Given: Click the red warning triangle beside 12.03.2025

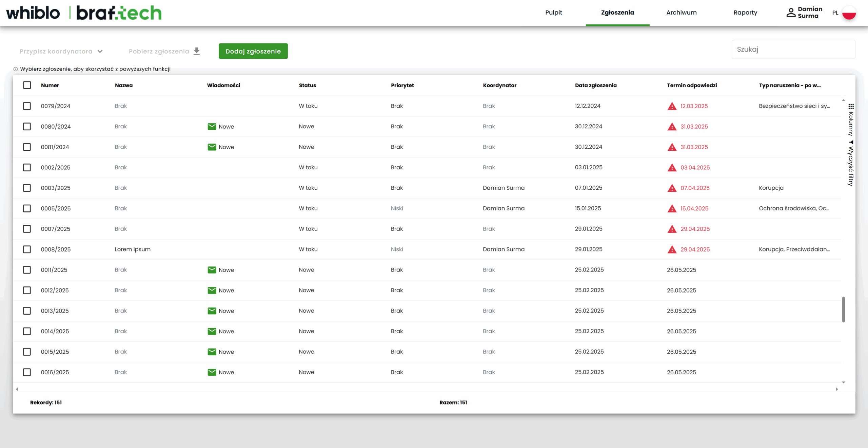Looking at the screenshot, I should tap(672, 106).
